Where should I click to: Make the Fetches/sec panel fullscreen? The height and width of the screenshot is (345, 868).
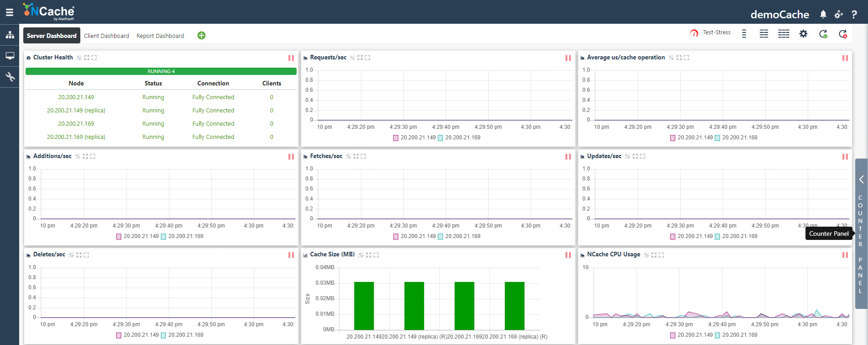(x=363, y=156)
